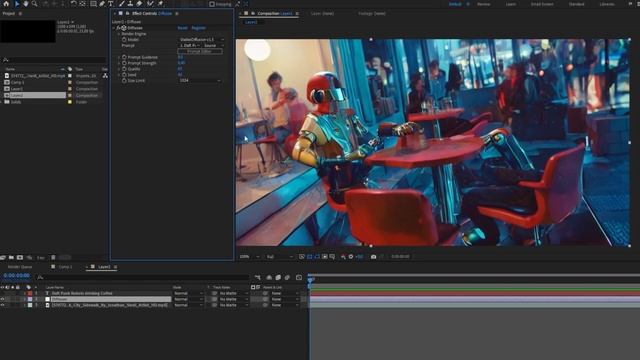
Task: Toggle the motion blur icon in timeline
Action: 287,278
